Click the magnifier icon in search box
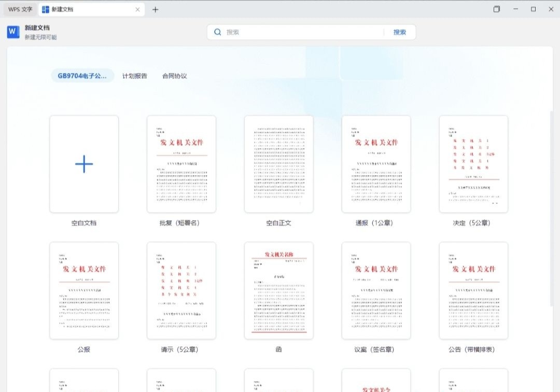Image resolution: width=560 pixels, height=392 pixels. [218, 32]
